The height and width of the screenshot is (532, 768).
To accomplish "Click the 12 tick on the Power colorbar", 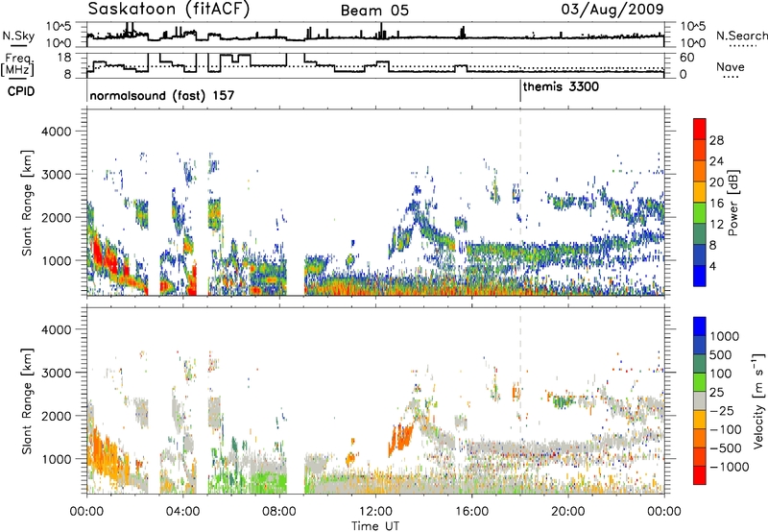I will 716,225.
